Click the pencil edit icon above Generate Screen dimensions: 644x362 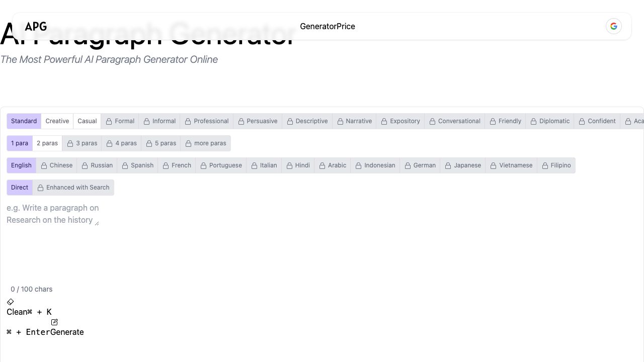click(x=54, y=322)
